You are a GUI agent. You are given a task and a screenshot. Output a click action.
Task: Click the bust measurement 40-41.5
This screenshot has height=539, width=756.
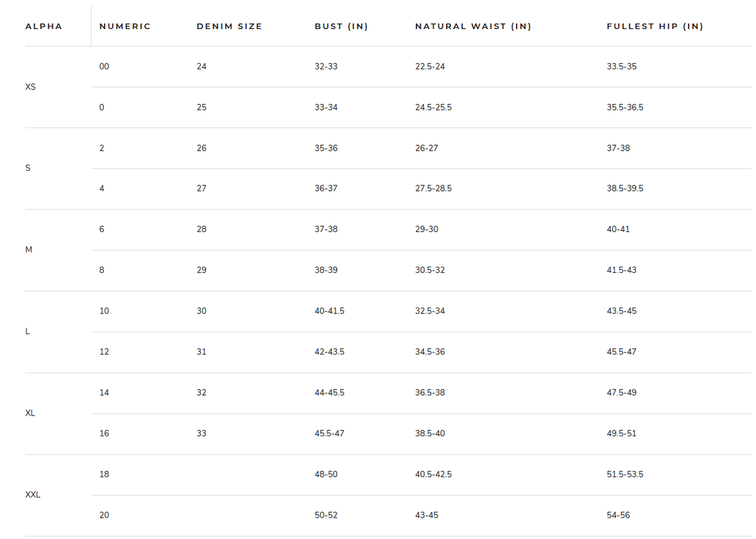(329, 311)
